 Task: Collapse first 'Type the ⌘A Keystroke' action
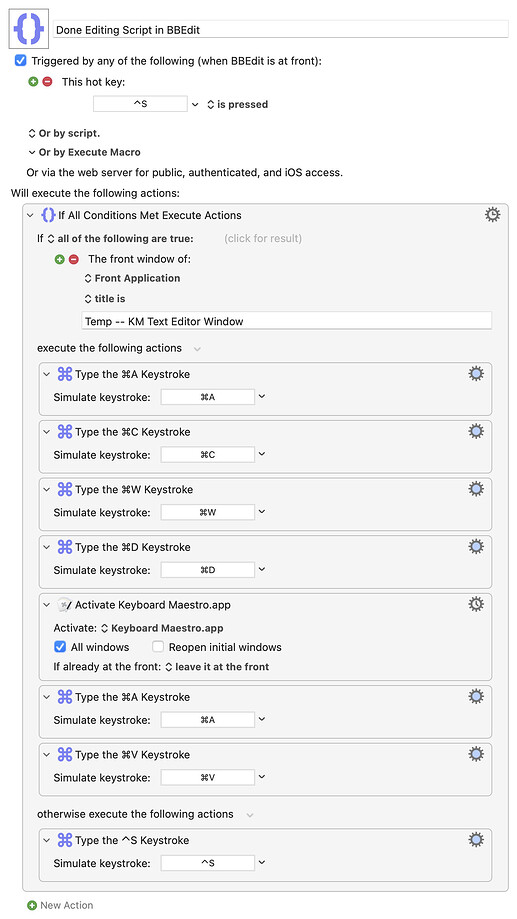coord(47,375)
